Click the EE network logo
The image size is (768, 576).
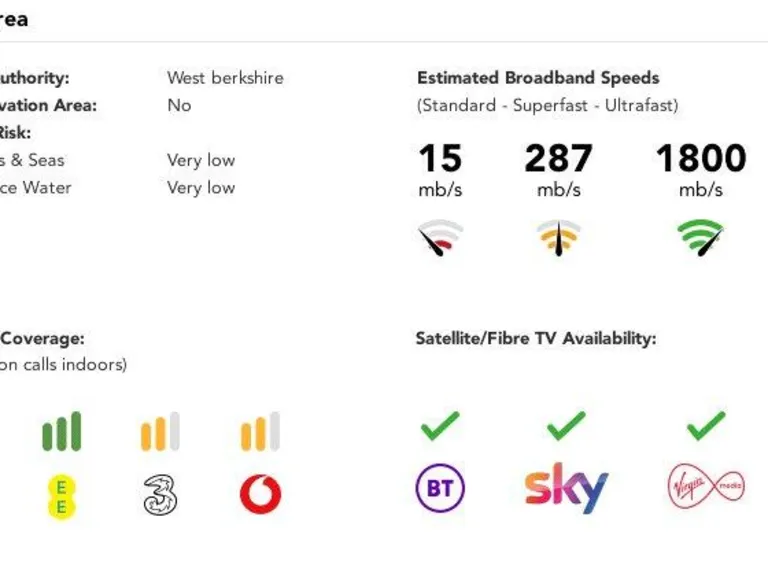(61, 497)
